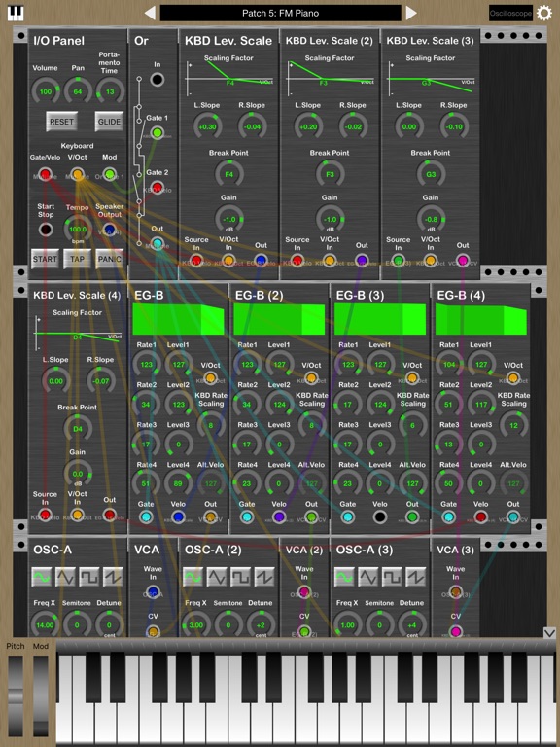Click the Or module In jack

point(157,79)
